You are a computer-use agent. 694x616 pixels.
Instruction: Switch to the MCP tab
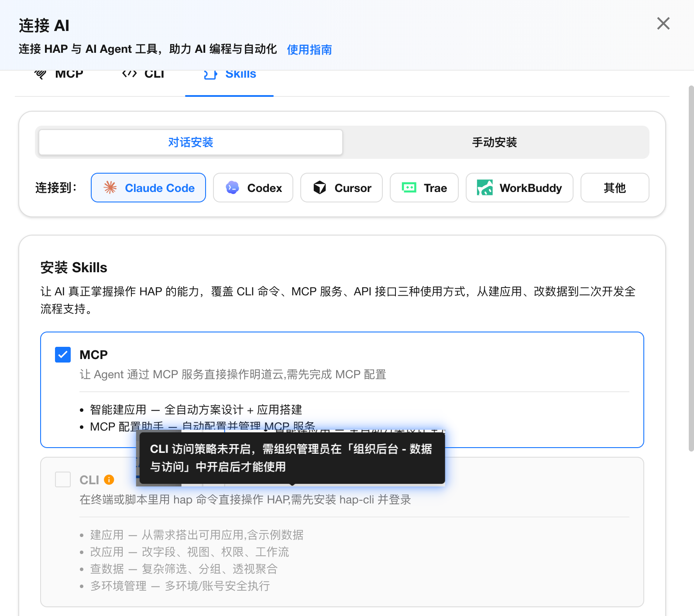coord(58,75)
